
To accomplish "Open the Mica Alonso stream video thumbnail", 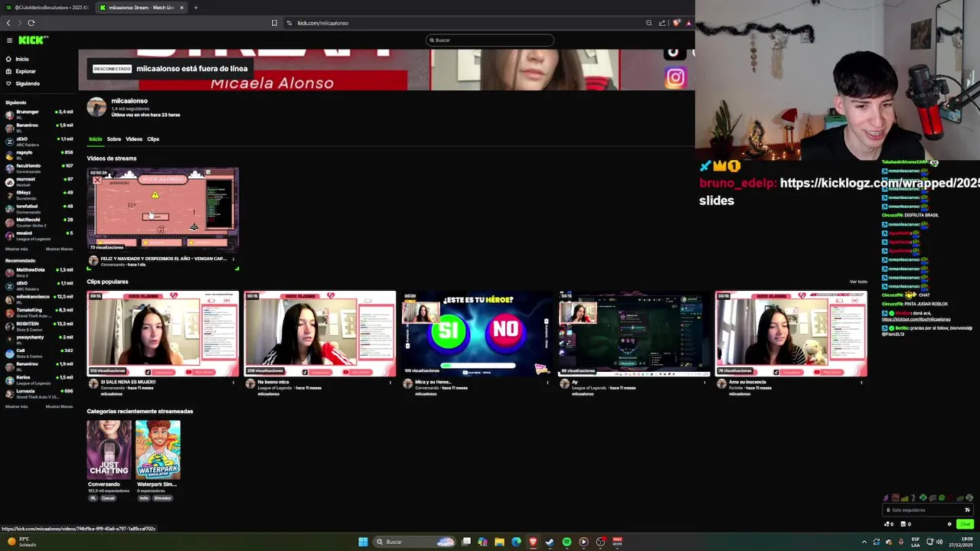I will (162, 210).
